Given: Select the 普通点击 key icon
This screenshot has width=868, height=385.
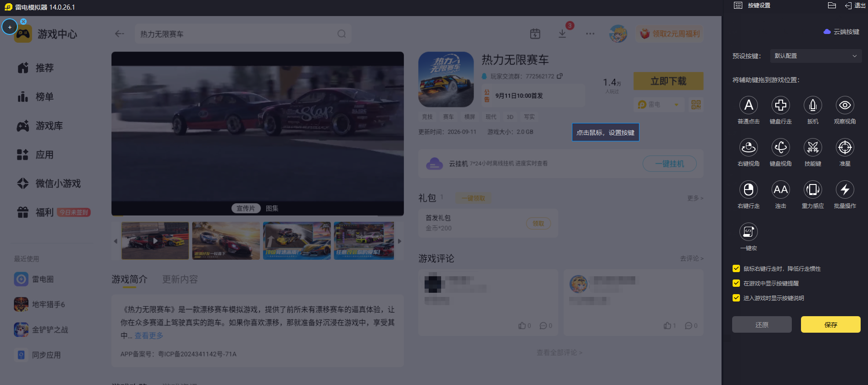Looking at the screenshot, I should [749, 105].
